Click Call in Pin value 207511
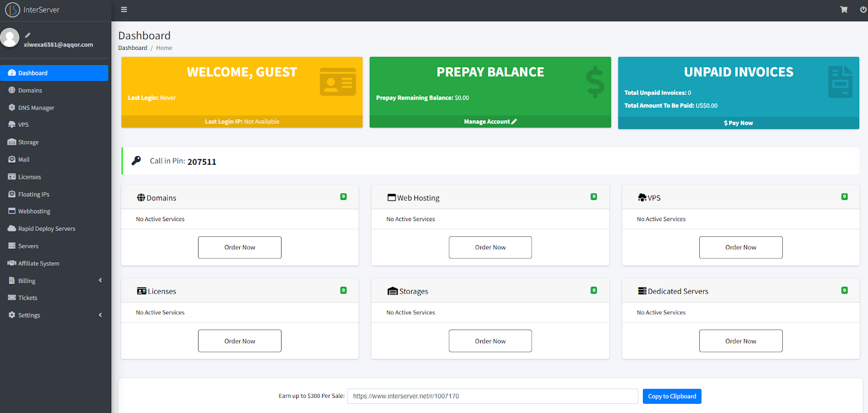Viewport: 868px width, 413px height. [202, 162]
